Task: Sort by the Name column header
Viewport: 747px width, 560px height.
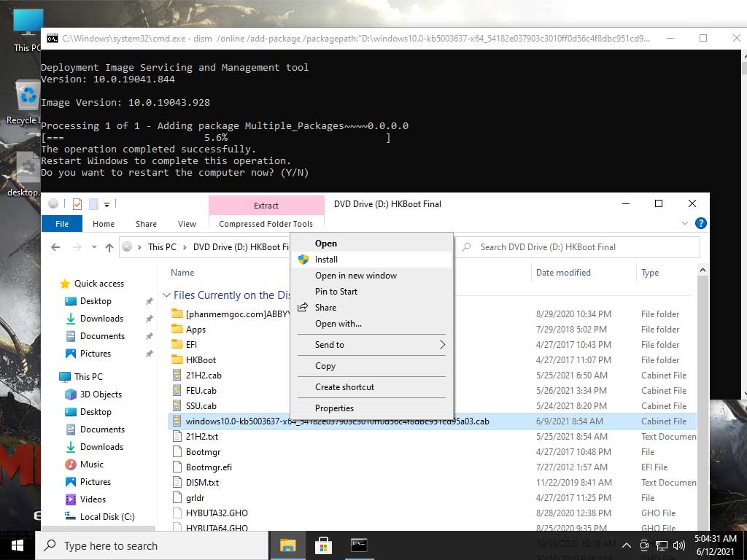Action: pos(182,273)
